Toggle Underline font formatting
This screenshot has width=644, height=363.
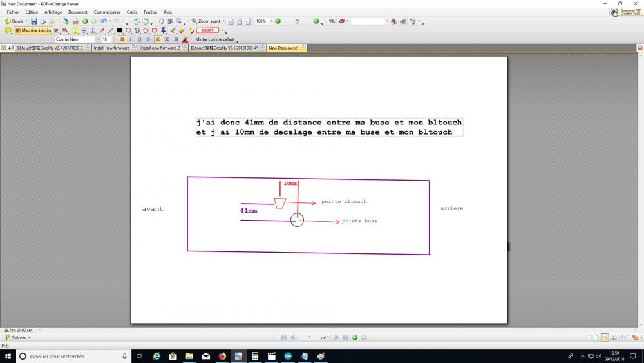coord(139,39)
